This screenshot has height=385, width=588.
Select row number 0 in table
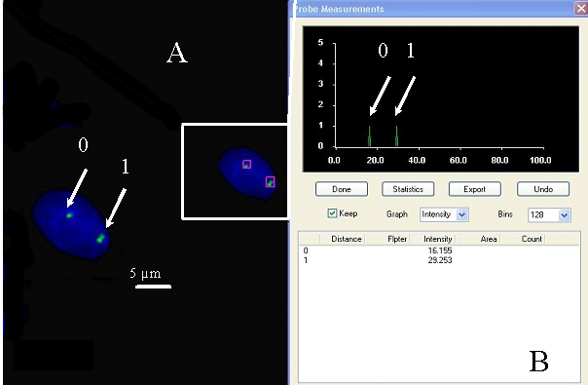click(306, 250)
